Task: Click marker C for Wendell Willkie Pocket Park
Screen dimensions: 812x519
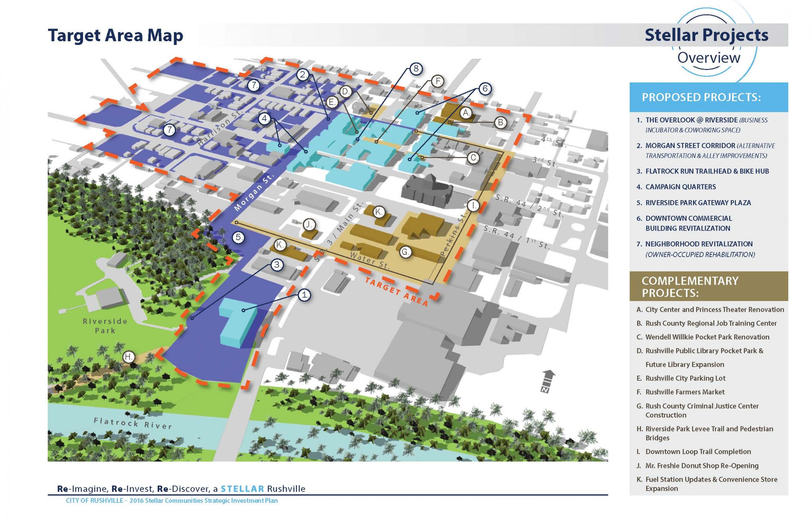Action: [474, 157]
